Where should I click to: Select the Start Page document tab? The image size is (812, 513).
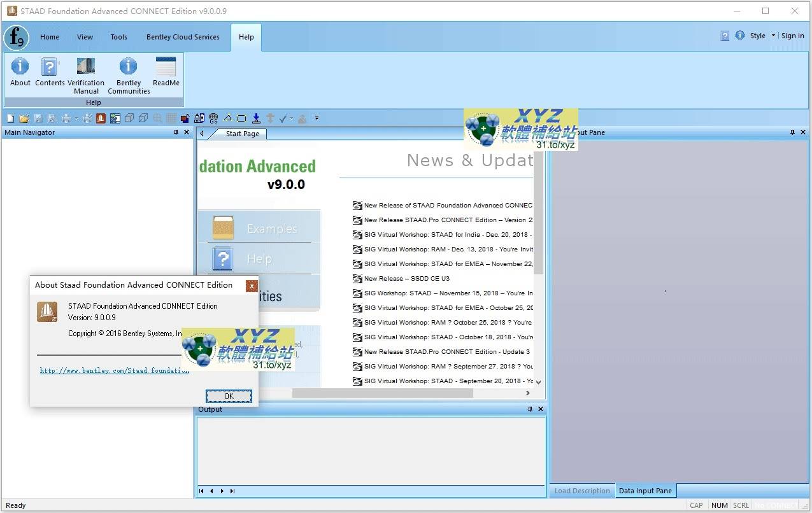click(x=243, y=134)
